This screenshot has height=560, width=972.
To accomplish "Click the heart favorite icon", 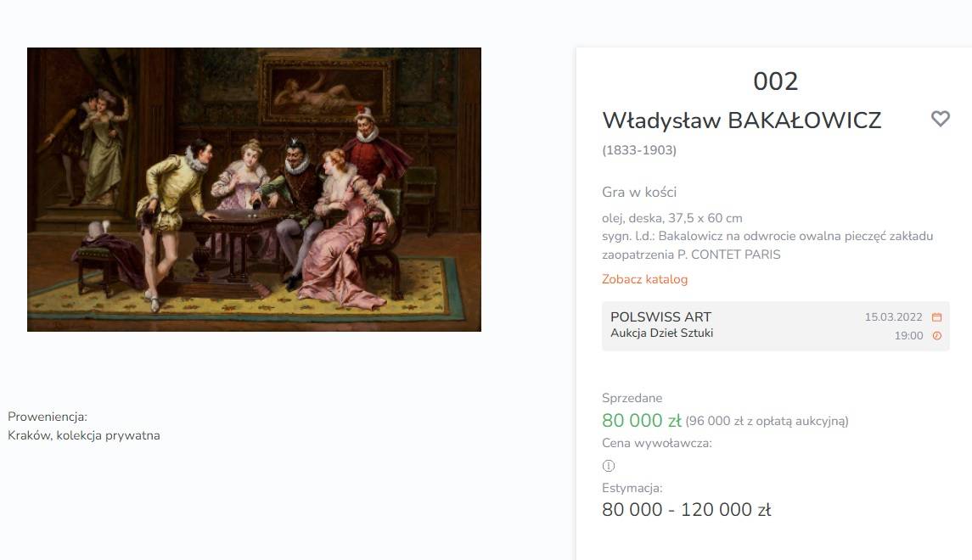I will coord(940,119).
